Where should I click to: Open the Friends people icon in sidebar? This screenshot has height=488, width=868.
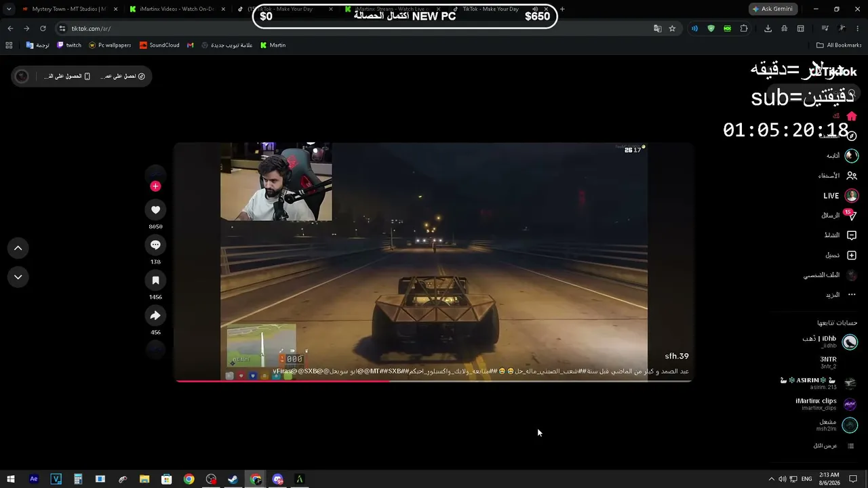tap(852, 176)
